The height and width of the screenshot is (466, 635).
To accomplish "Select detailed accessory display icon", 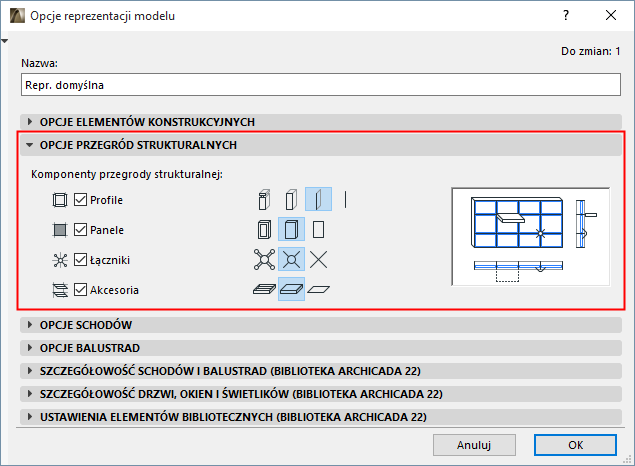I will (x=264, y=289).
